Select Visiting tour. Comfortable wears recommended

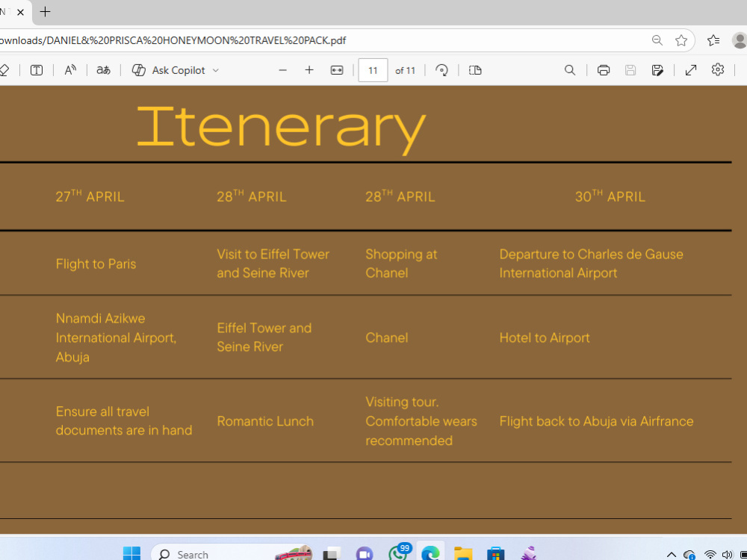pos(421,421)
